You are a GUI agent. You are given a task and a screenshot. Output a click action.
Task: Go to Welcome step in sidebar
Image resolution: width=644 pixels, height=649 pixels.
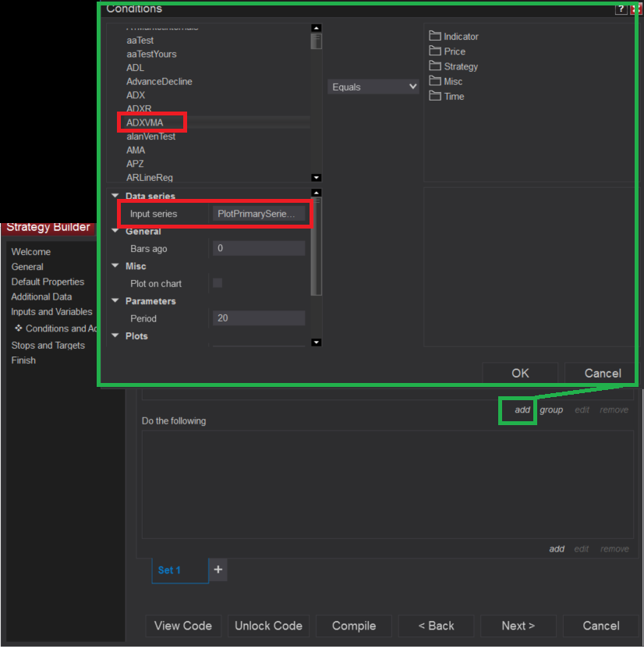31,252
